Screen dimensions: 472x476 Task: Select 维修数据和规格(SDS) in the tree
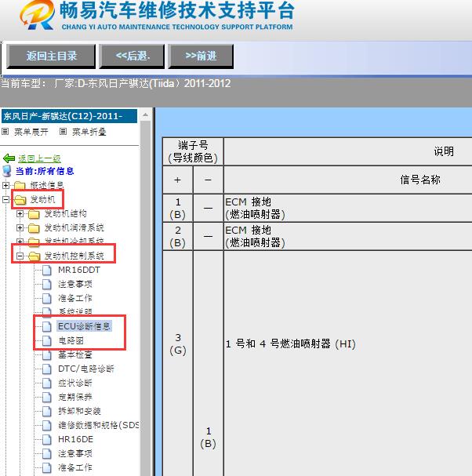(x=98, y=425)
